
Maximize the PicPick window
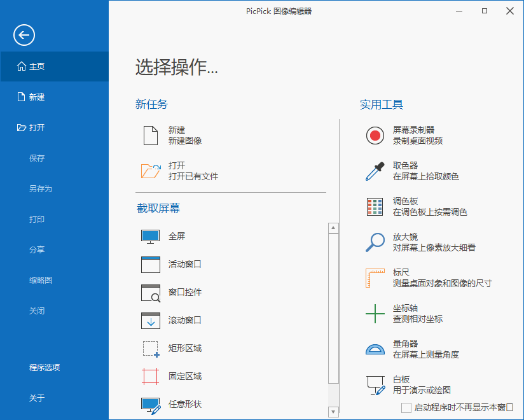(x=485, y=11)
